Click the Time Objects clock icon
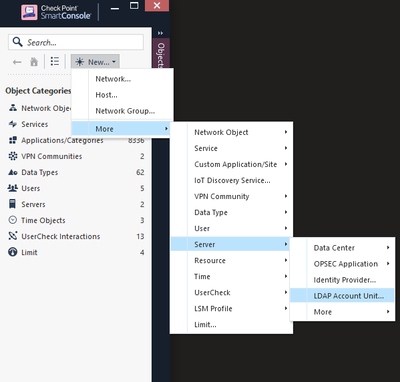 point(13,220)
